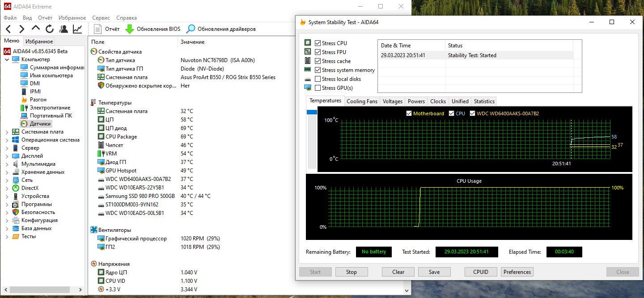
Task: Click the Stress FPU percent icon
Action: tap(308, 52)
